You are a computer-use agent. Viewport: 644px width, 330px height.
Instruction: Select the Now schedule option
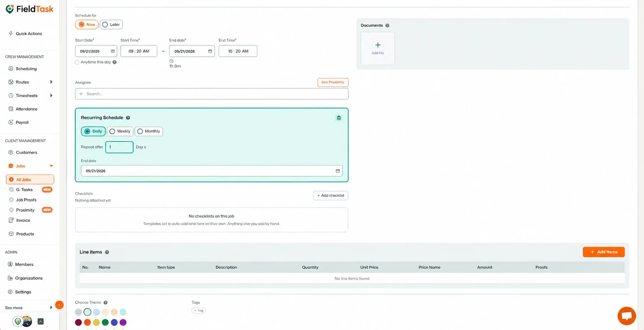click(x=87, y=25)
